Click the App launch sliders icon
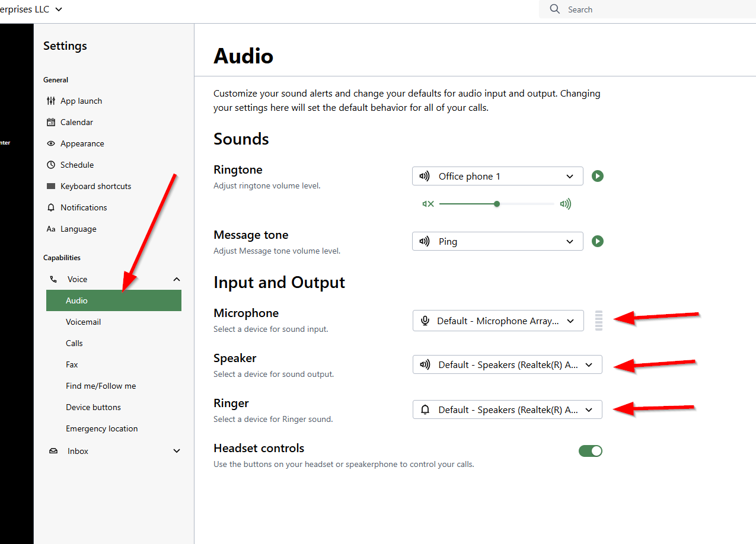The width and height of the screenshot is (756, 544). click(x=51, y=101)
